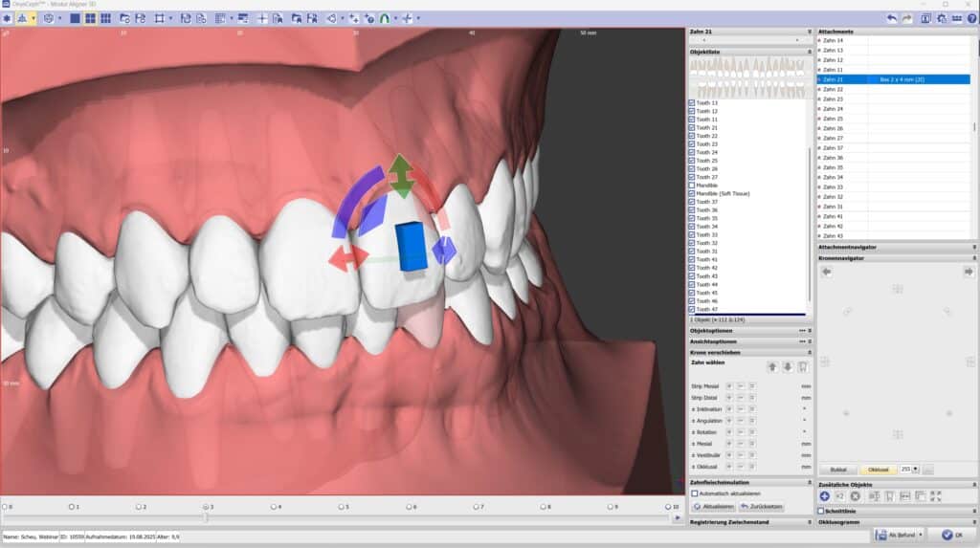Select the Okklusal view tab
980x548 pixels.
click(x=877, y=470)
